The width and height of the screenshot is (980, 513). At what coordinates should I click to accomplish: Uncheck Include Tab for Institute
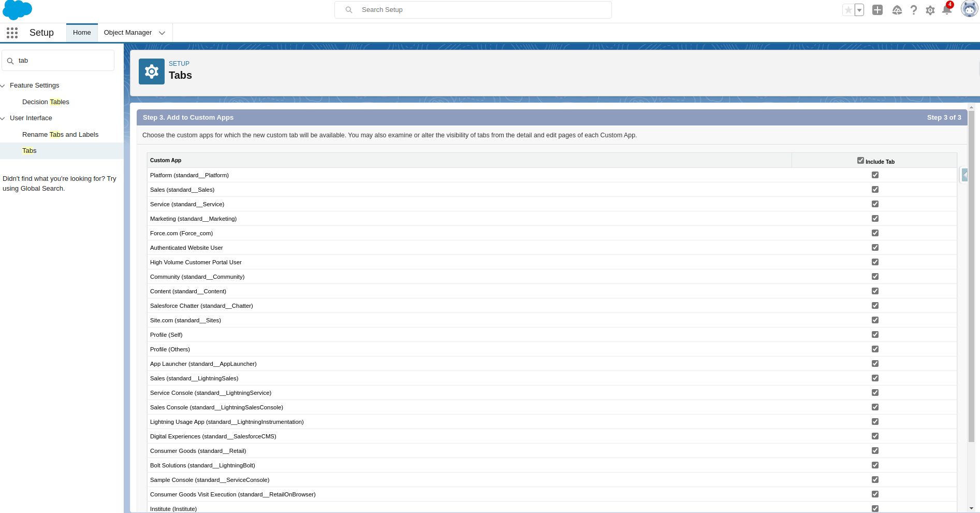pos(875,509)
